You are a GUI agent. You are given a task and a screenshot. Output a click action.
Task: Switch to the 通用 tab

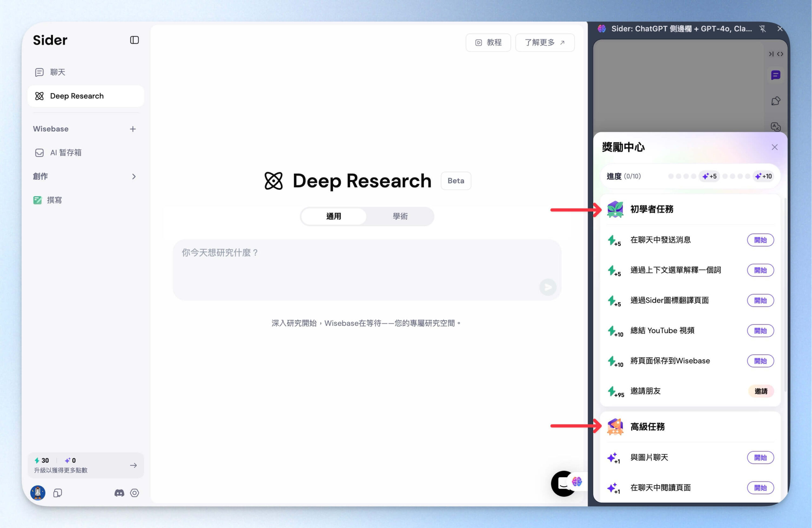coord(334,216)
